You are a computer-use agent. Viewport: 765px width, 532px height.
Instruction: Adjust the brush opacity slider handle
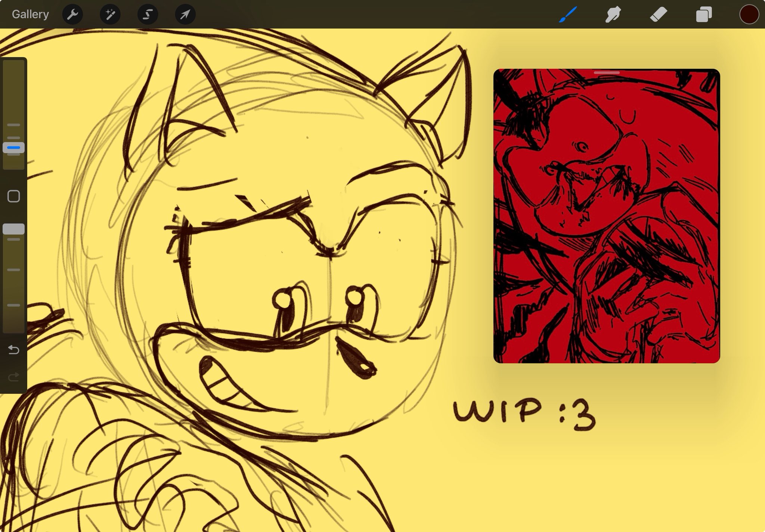pos(14,229)
